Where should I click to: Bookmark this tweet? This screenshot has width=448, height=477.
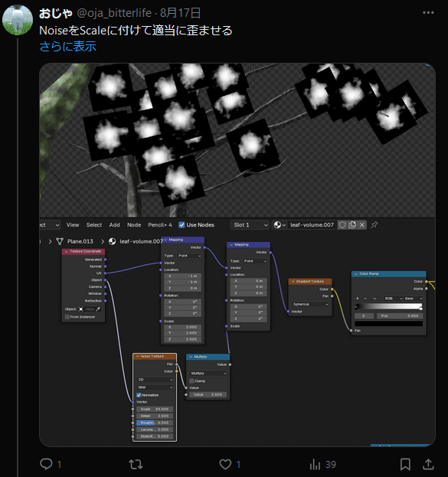point(405,464)
